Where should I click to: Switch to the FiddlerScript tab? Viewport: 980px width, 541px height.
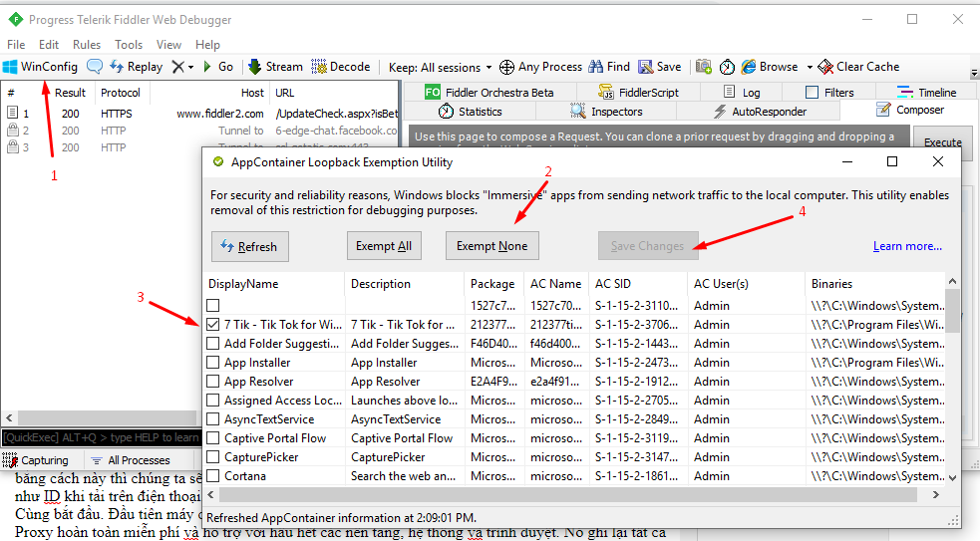(x=638, y=93)
